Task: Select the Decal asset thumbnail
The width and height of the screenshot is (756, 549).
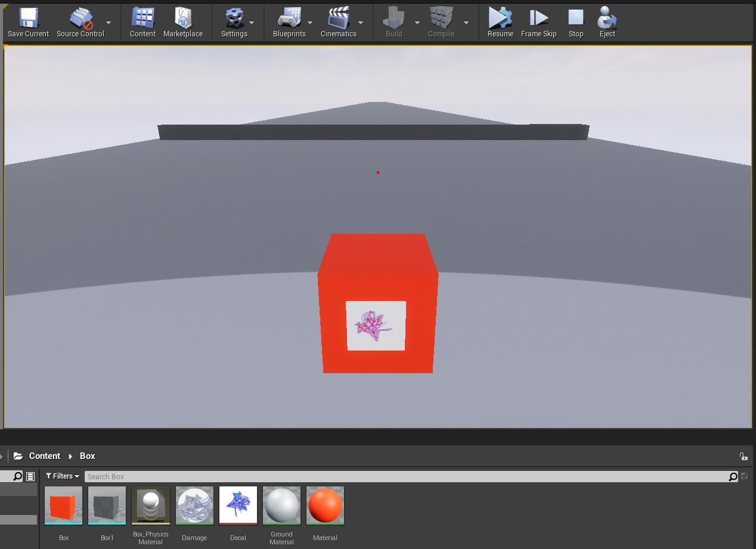Action: coord(238,505)
